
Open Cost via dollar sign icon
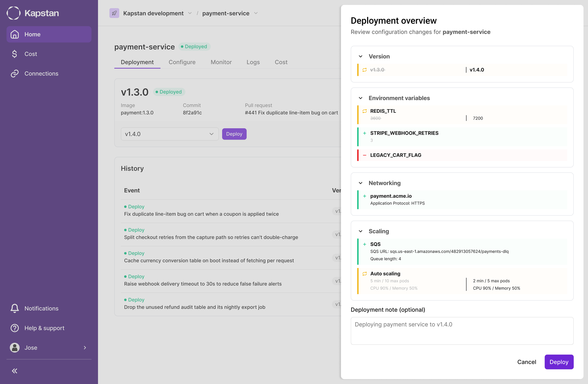(15, 54)
